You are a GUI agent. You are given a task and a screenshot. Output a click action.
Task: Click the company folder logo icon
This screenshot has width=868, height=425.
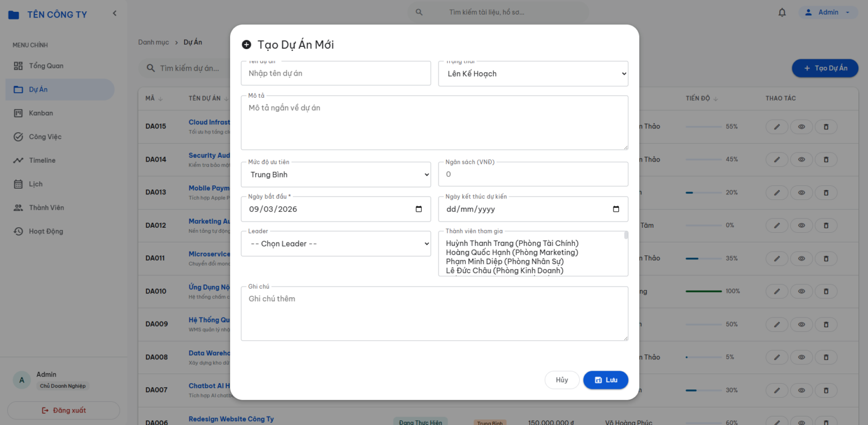tap(14, 15)
